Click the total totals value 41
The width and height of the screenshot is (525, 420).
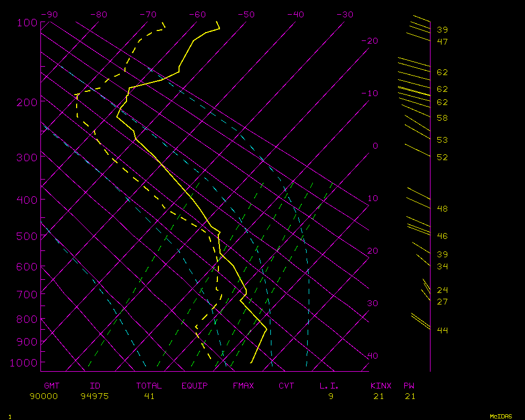coord(149,396)
